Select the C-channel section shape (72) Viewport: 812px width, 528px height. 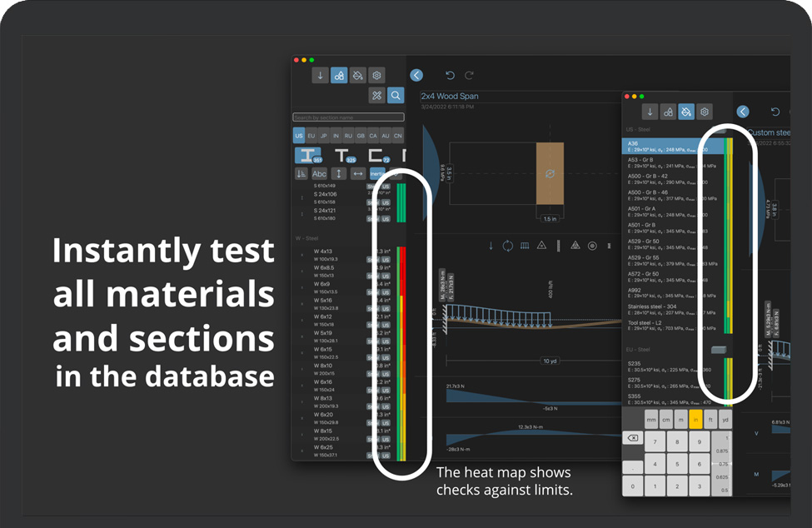[x=378, y=155]
